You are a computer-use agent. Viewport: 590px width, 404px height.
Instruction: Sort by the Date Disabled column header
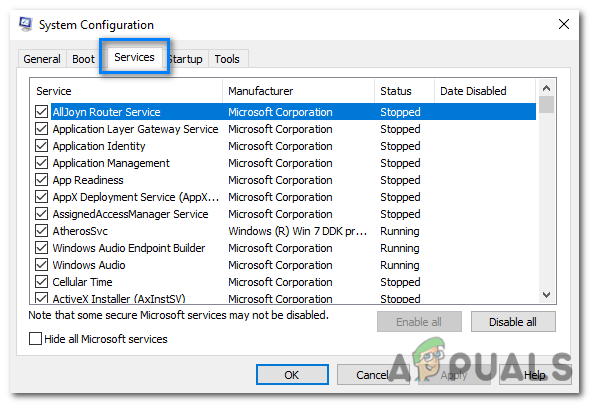click(485, 91)
